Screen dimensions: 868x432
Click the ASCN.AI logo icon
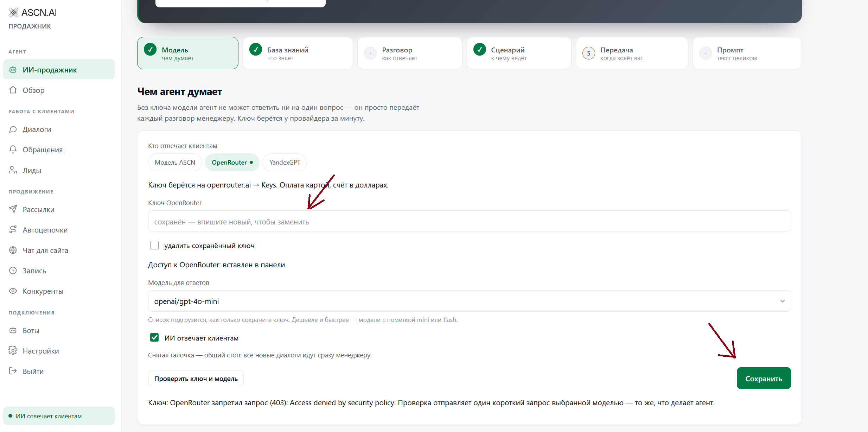tap(13, 13)
